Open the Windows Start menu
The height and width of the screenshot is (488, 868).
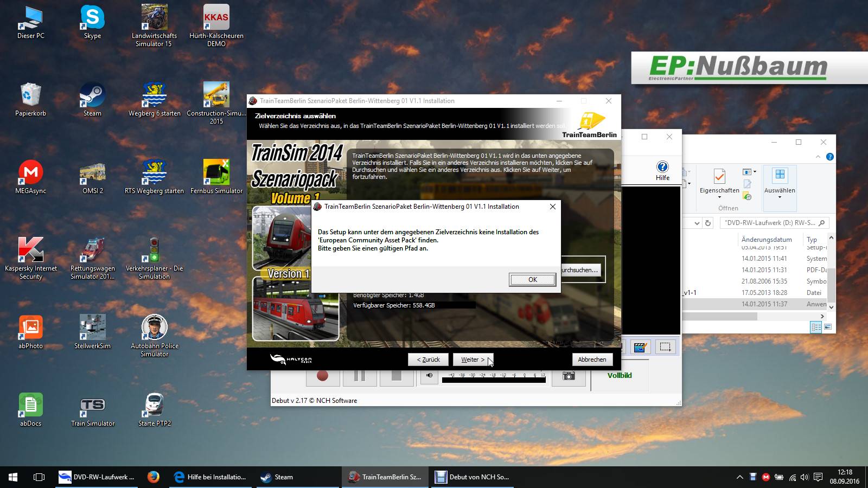(x=13, y=477)
